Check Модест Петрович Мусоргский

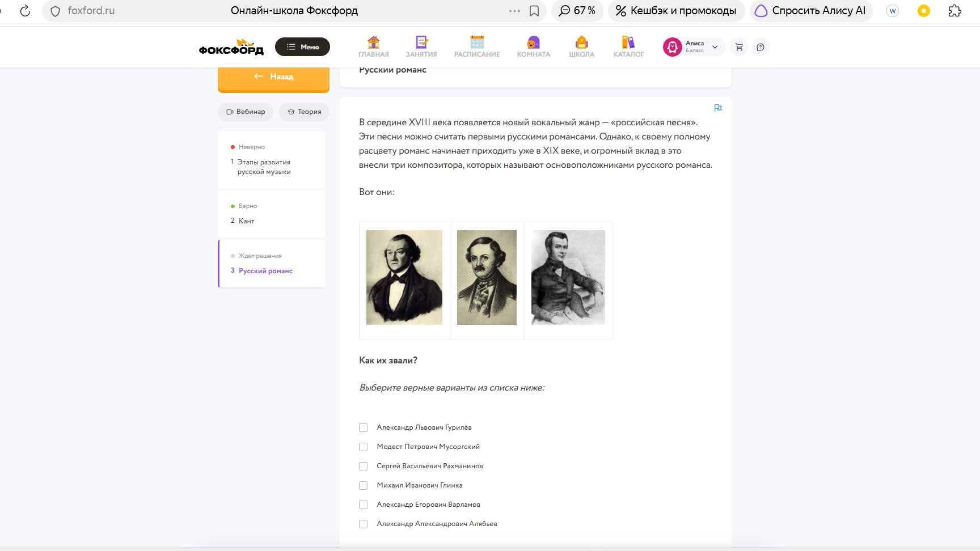coord(363,447)
